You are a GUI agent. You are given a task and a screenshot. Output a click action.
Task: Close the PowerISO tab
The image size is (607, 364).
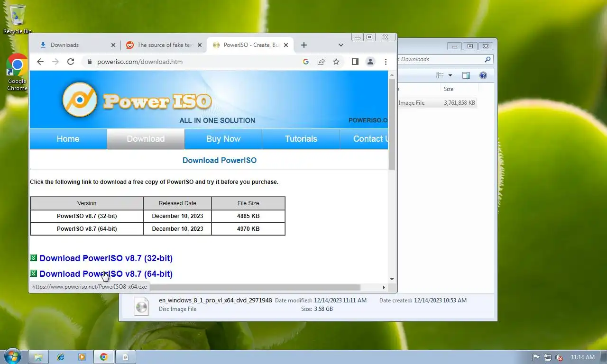286,45
